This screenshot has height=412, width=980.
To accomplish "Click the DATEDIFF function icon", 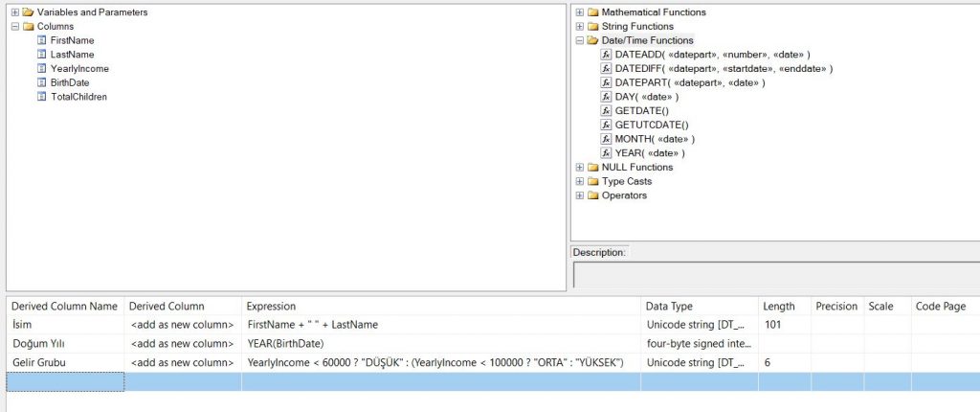I will [606, 68].
